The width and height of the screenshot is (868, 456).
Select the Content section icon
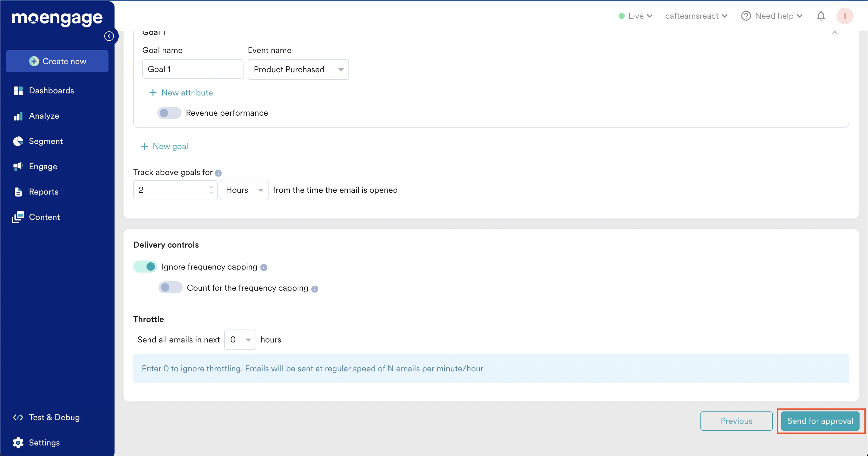tap(18, 217)
